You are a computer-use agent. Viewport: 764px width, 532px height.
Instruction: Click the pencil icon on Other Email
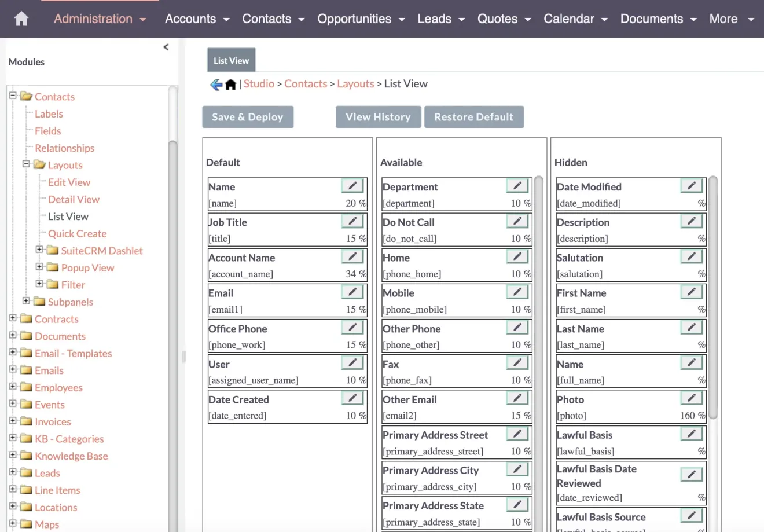click(x=517, y=398)
